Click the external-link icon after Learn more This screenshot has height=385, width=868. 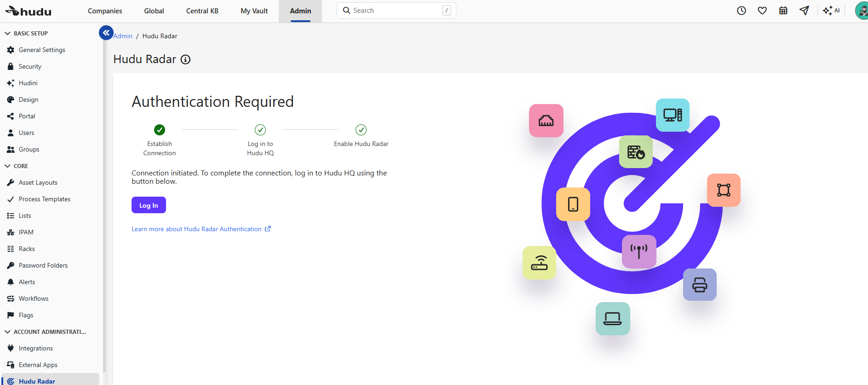[x=268, y=228]
